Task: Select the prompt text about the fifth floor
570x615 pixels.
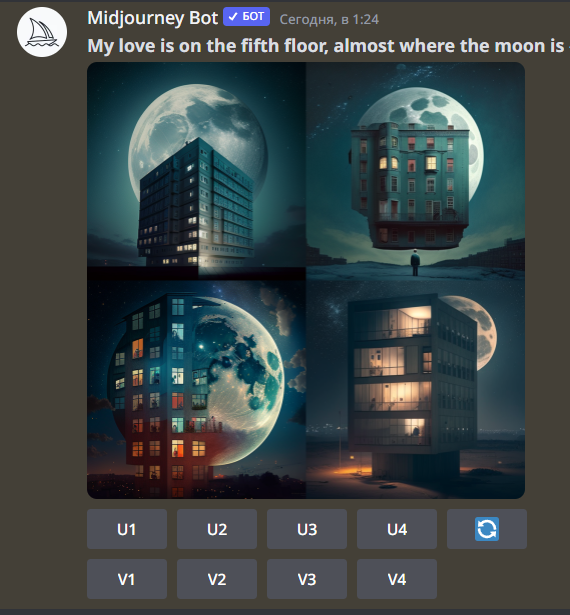Action: click(x=326, y=45)
